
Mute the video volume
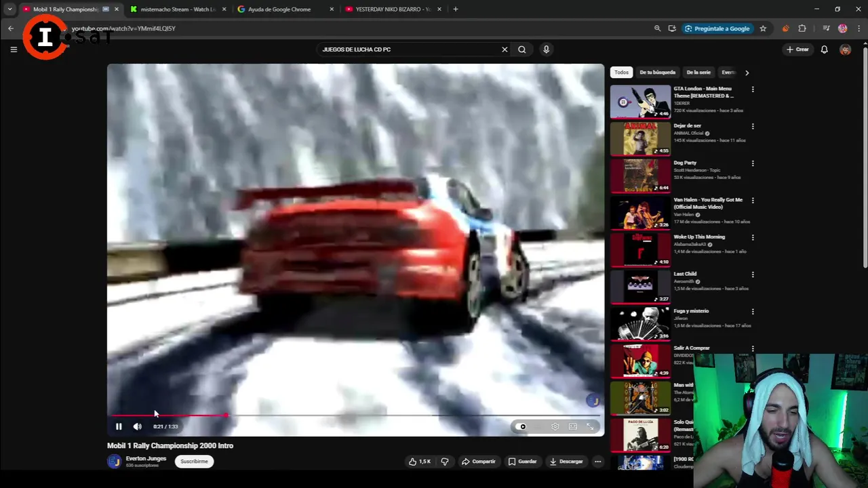[138, 426]
